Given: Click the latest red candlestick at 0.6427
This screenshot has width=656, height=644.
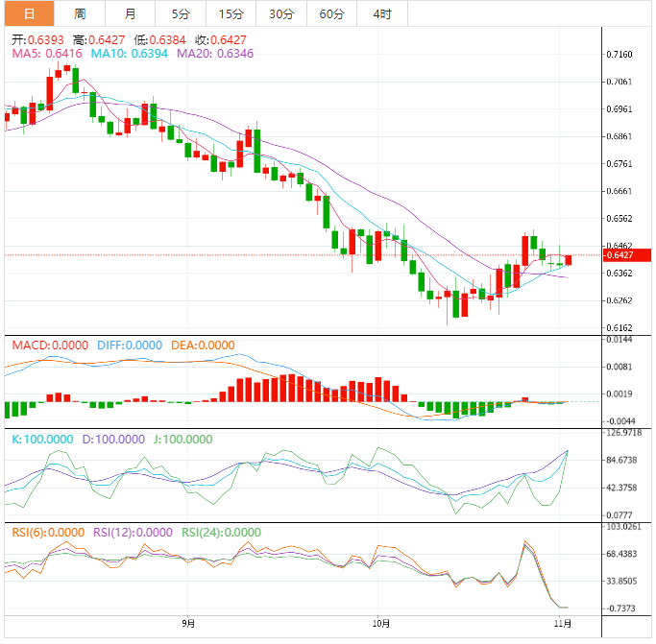Looking at the screenshot, I should (569, 260).
